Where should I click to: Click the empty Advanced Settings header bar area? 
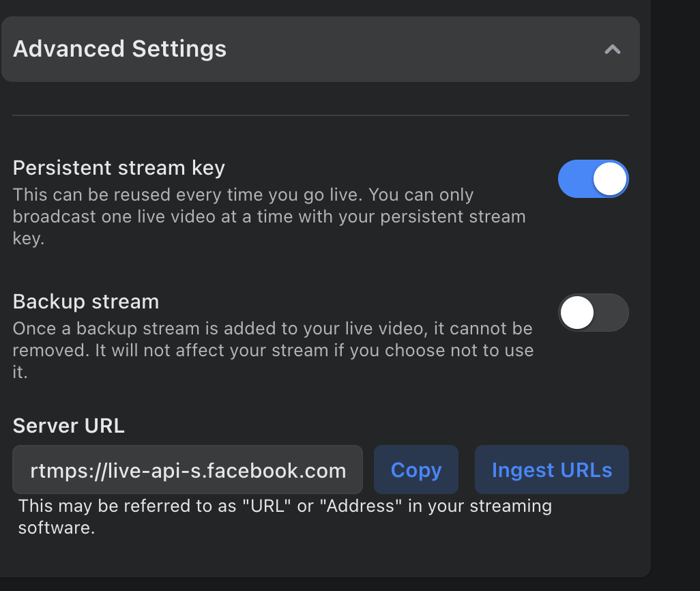[x=409, y=49]
